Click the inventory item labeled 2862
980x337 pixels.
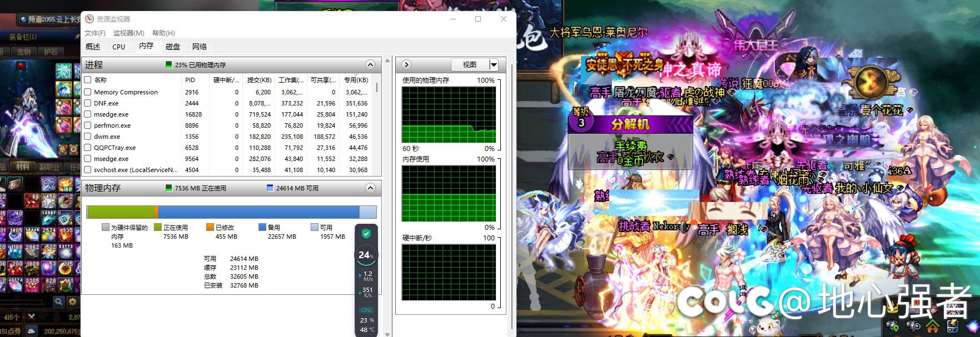click(x=32, y=250)
